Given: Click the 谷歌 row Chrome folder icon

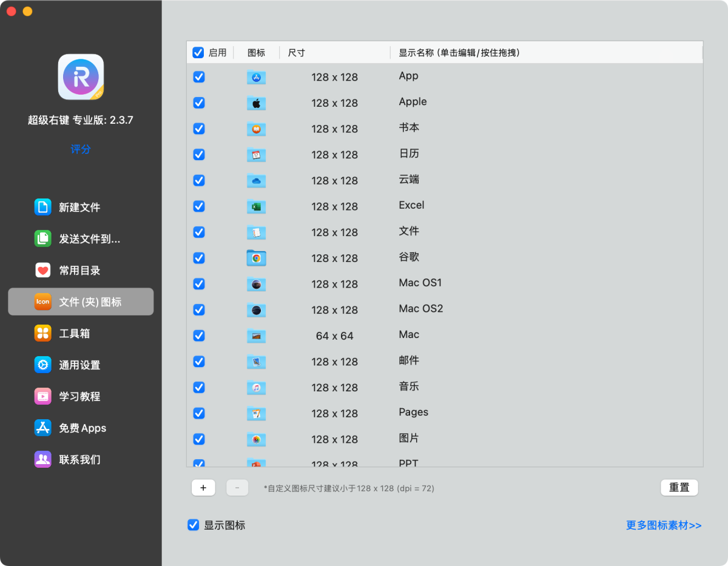Looking at the screenshot, I should pyautogui.click(x=257, y=258).
